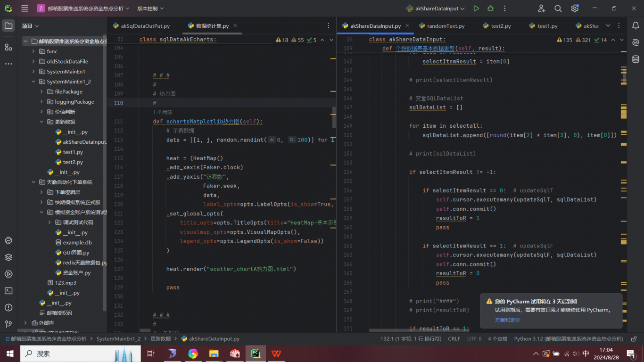Open the Notifications bell

[x=636, y=26]
